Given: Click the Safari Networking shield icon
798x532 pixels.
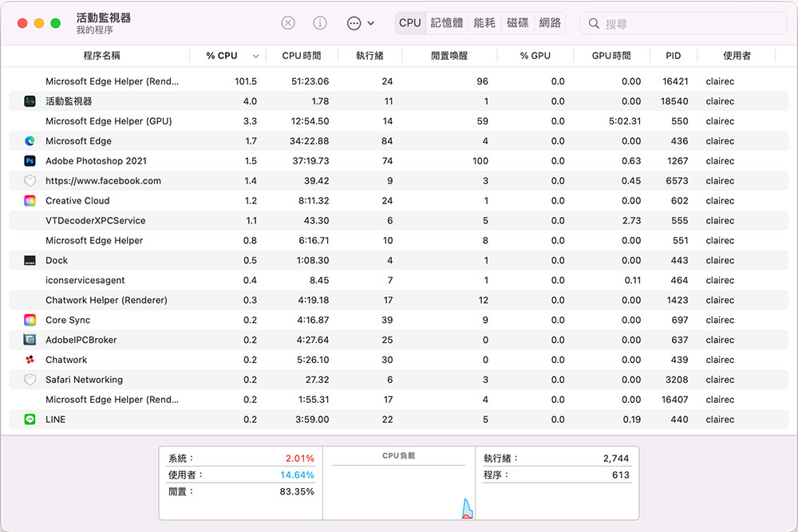Looking at the screenshot, I should 30,380.
